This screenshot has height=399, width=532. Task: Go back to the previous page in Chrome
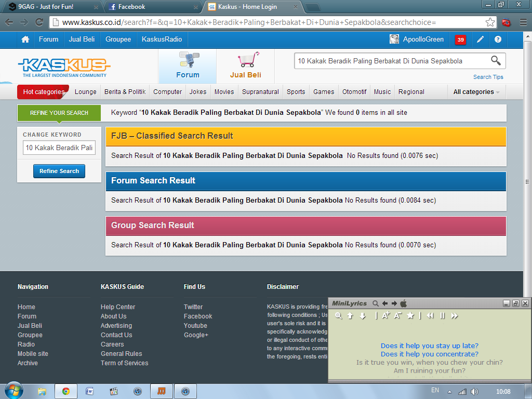coord(9,22)
